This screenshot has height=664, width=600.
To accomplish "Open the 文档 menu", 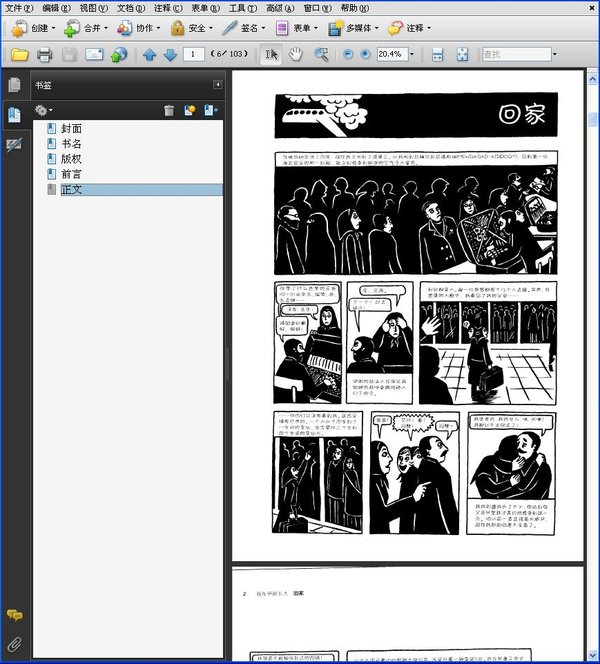I will click(131, 8).
